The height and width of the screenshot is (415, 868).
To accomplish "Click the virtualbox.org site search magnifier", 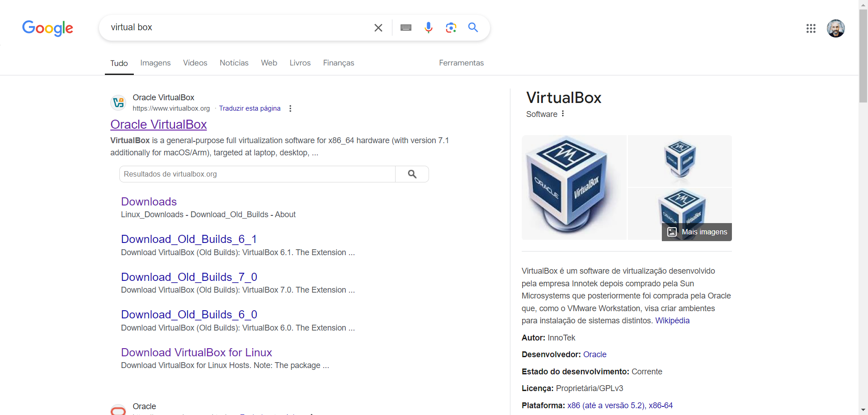I will click(412, 174).
